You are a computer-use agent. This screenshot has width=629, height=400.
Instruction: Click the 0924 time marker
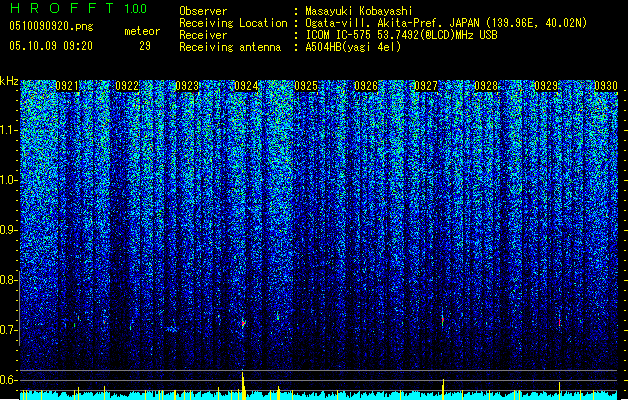pyautogui.click(x=246, y=86)
